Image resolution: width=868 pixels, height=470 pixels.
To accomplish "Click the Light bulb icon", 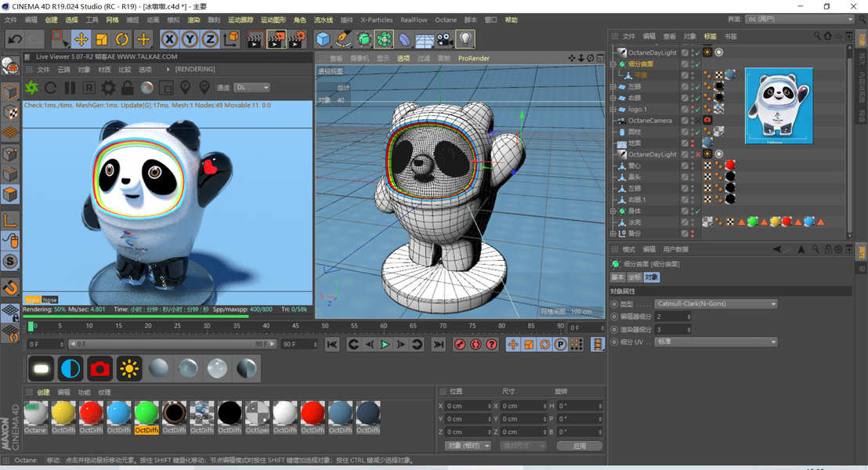I will 465,39.
